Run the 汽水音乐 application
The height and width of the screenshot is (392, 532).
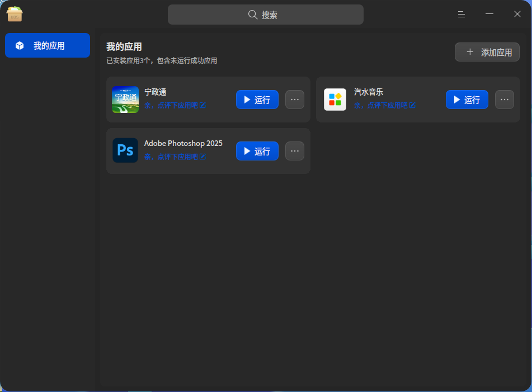click(x=467, y=100)
